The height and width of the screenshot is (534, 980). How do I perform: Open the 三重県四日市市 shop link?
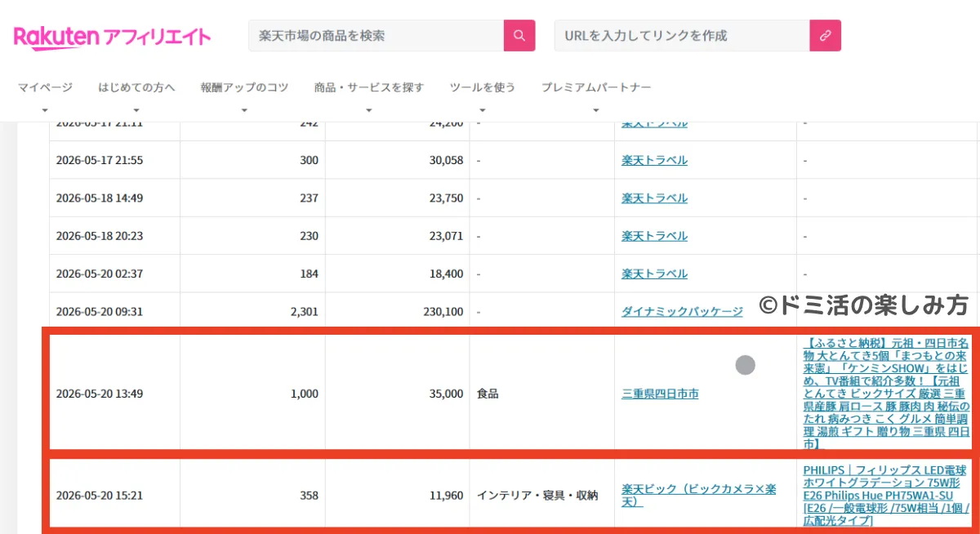660,394
